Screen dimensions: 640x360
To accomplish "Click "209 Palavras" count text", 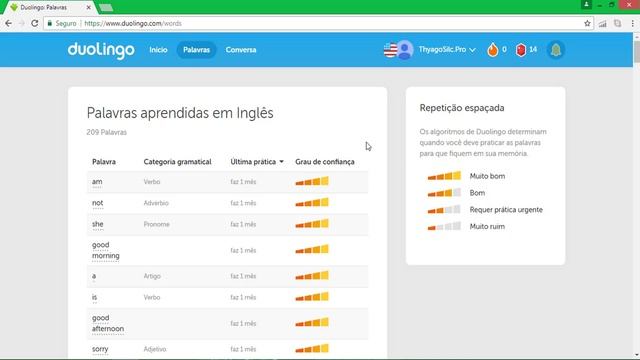I will tap(107, 132).
